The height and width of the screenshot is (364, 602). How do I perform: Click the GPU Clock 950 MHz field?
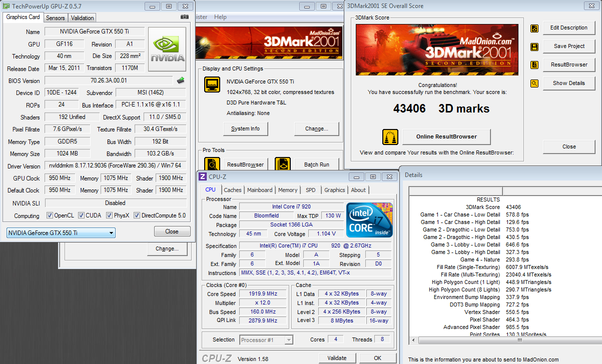[60, 178]
